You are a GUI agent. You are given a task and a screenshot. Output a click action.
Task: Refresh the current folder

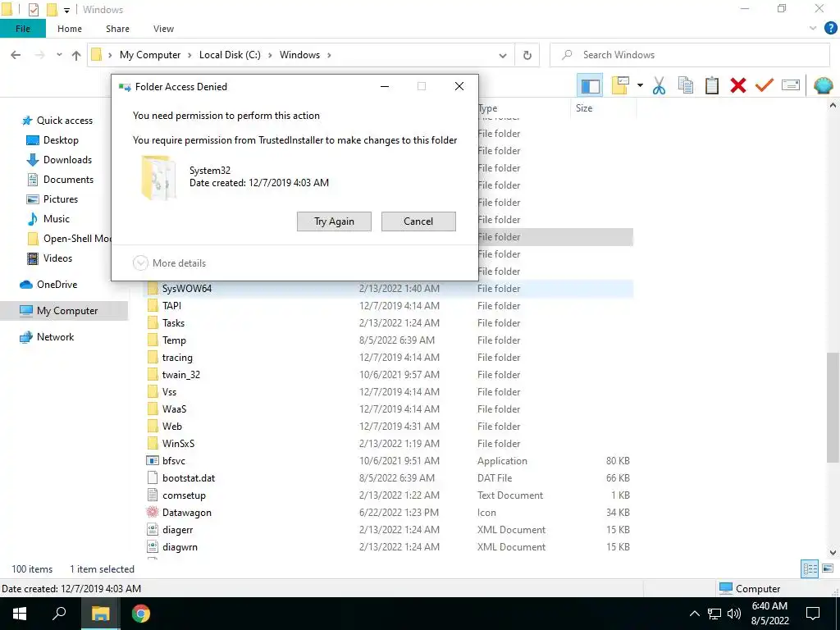(x=527, y=55)
